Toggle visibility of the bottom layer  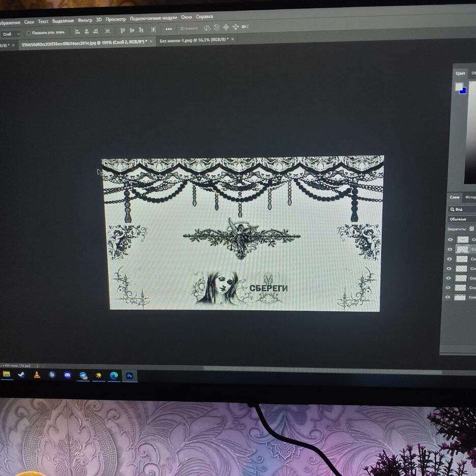pyautogui.click(x=449, y=297)
